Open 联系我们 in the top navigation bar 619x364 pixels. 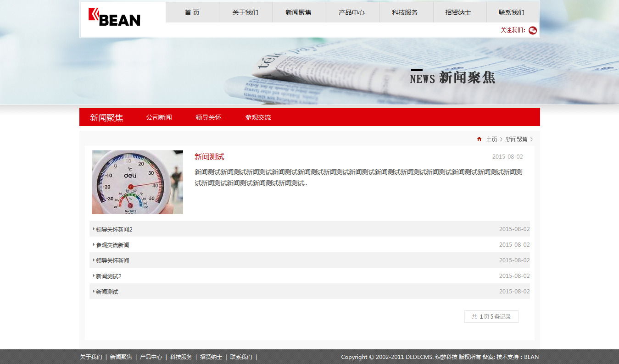[x=512, y=12]
